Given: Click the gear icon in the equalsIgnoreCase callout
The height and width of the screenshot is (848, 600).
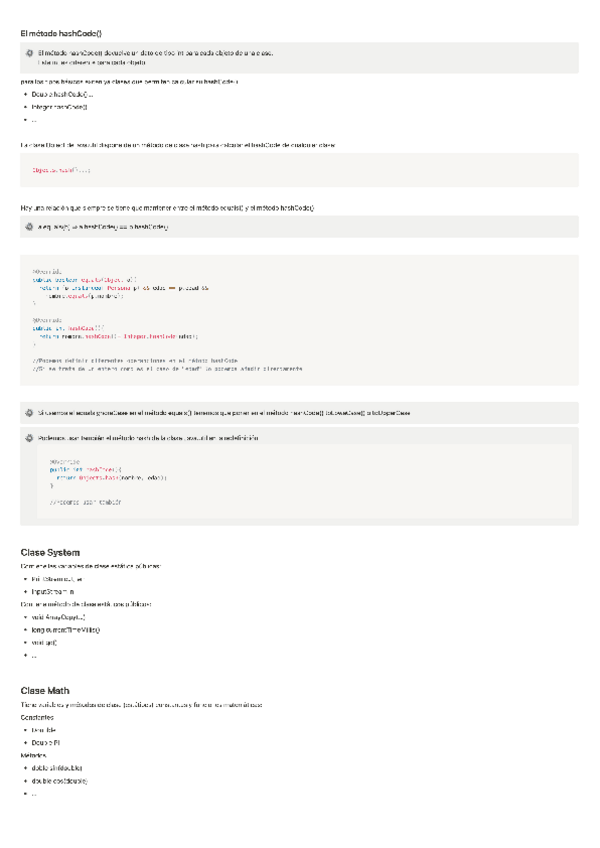Looking at the screenshot, I should pos(29,412).
